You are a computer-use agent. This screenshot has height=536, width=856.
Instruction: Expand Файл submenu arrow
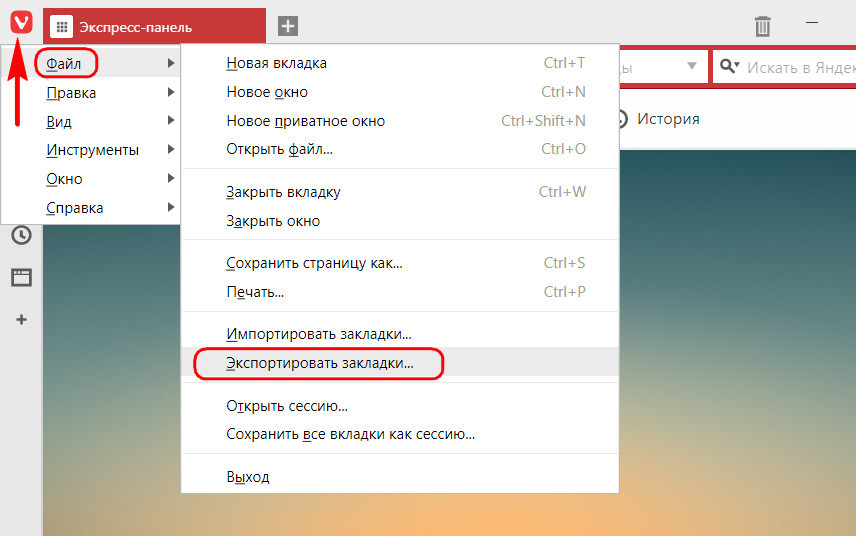click(x=171, y=63)
